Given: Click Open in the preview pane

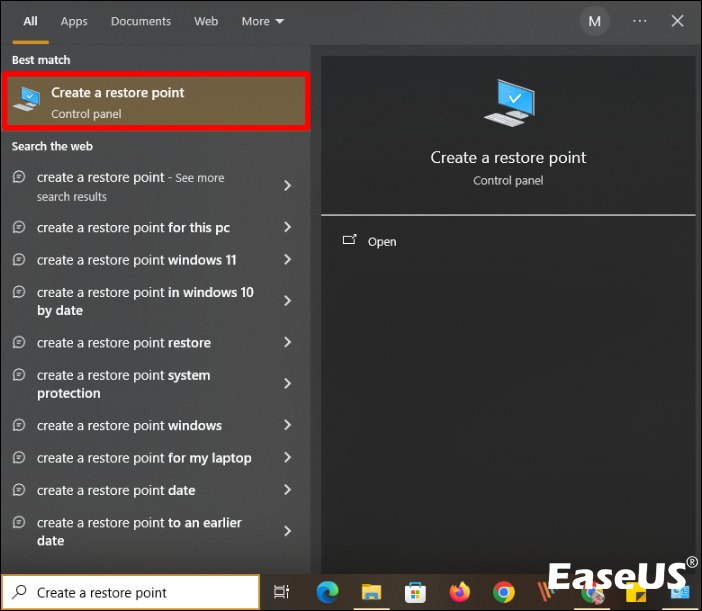Looking at the screenshot, I should pos(381,242).
